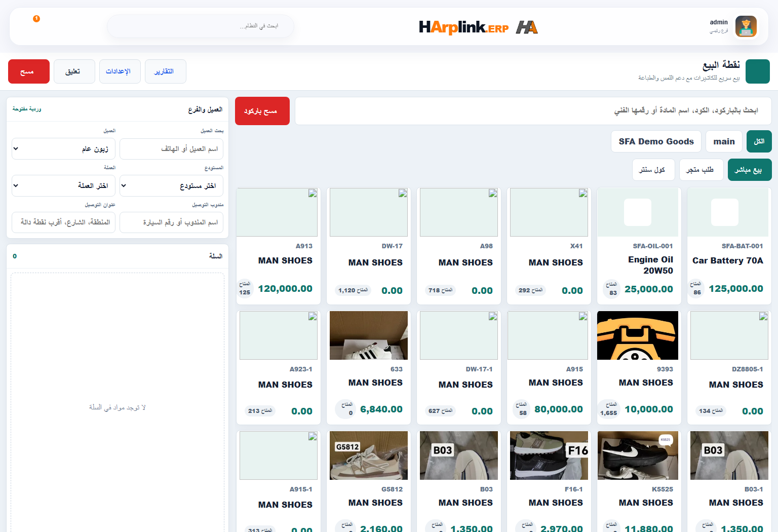Select the 9393 telephone product image

pos(638,335)
